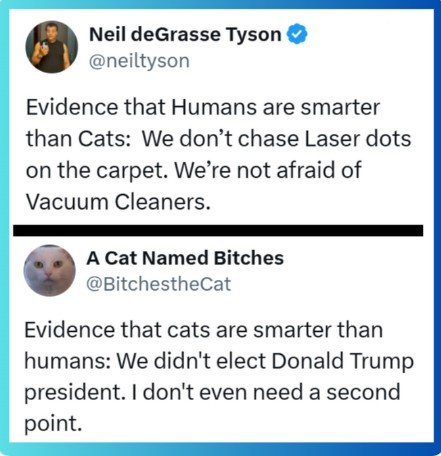This screenshot has width=441, height=456.
Task: Click the words 'Laser dots' in Tyson's tweet
Action: point(358,139)
